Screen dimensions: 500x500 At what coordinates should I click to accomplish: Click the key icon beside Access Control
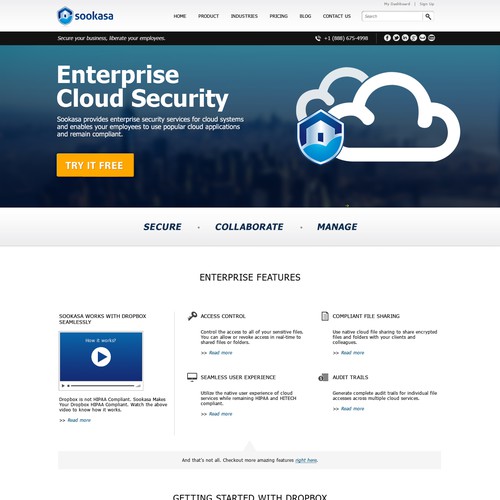click(x=192, y=316)
